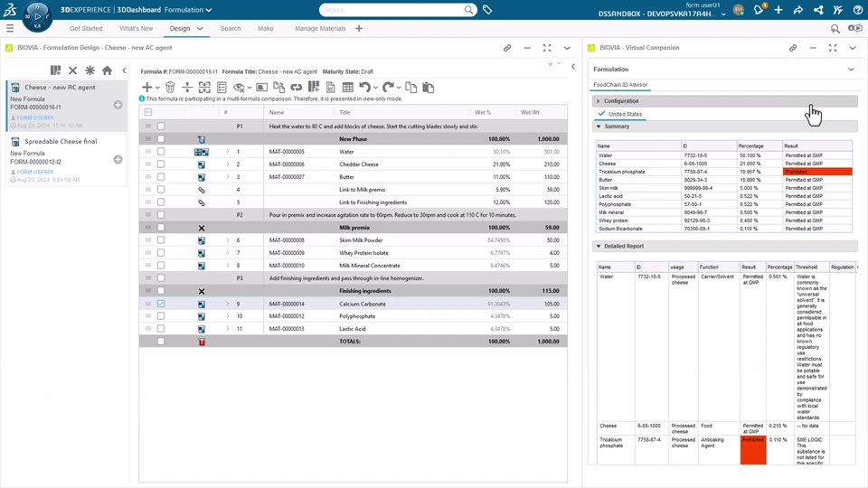Click the share arrow icon in top bar
The image size is (868, 488).
click(798, 9)
